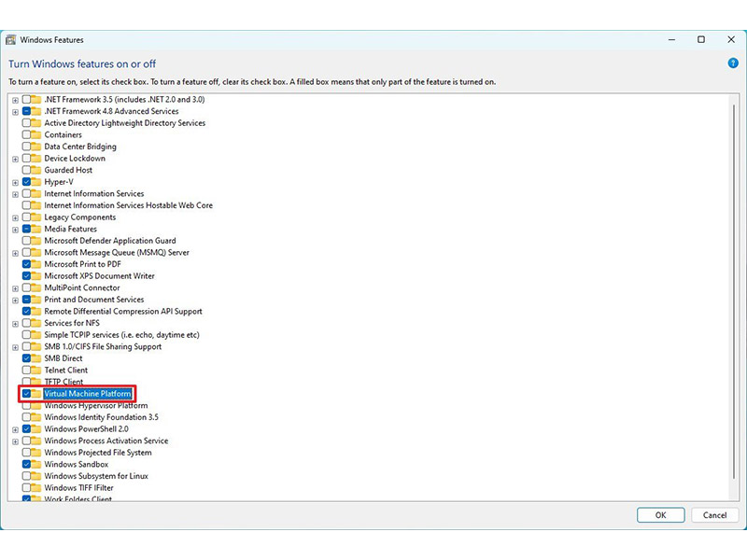
Task: Select the Services for NFS label
Action: point(72,323)
